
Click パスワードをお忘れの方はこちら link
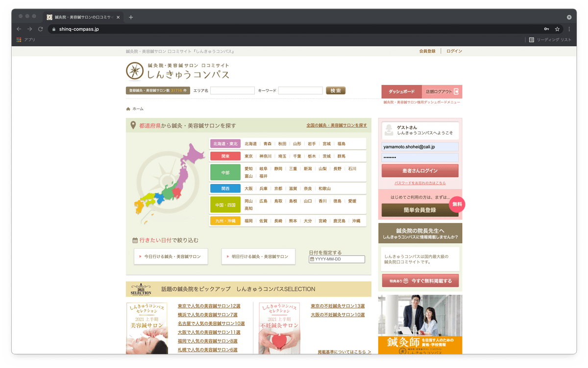pyautogui.click(x=420, y=183)
